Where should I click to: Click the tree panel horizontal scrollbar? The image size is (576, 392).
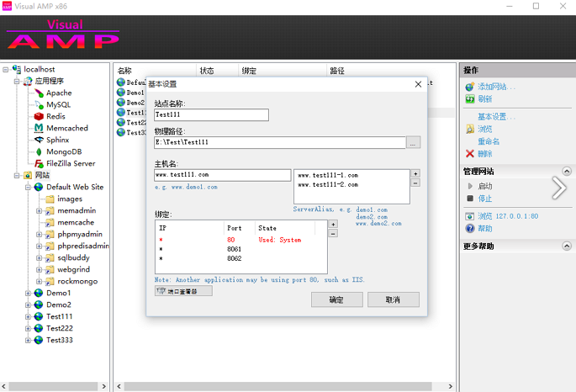[x=53, y=386]
